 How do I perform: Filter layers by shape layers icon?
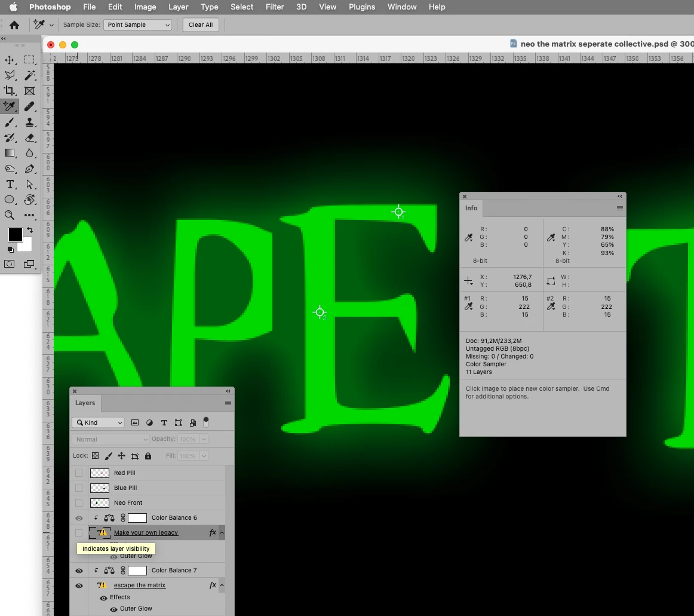point(179,422)
